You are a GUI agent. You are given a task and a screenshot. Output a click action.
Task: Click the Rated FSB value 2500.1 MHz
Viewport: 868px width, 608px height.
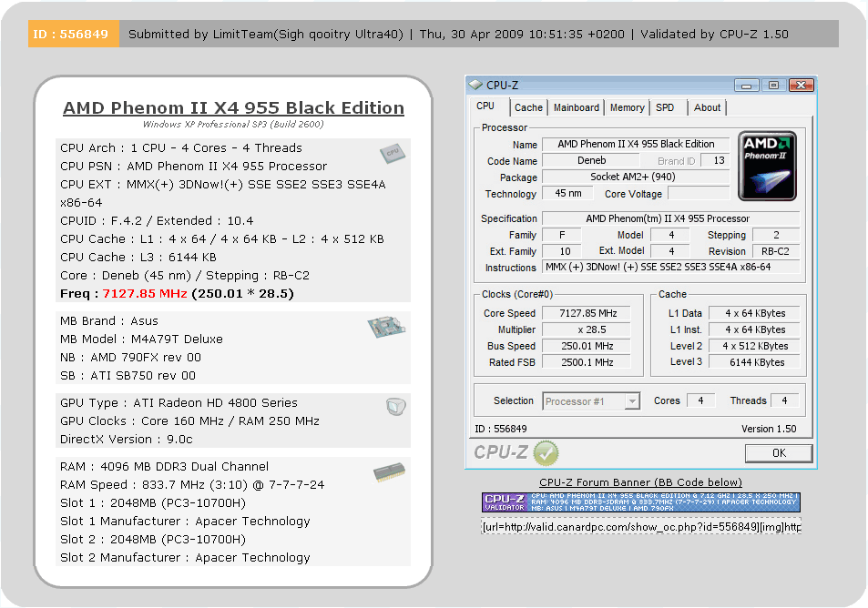click(587, 362)
